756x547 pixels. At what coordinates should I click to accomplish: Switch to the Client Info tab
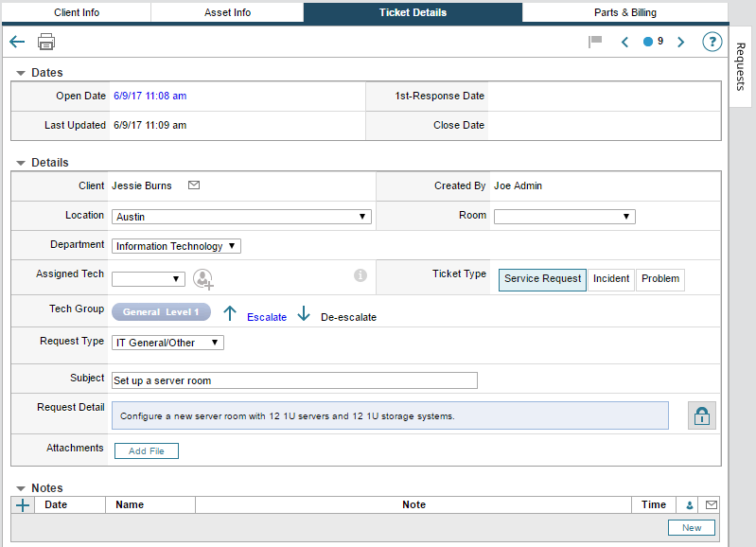(x=77, y=12)
